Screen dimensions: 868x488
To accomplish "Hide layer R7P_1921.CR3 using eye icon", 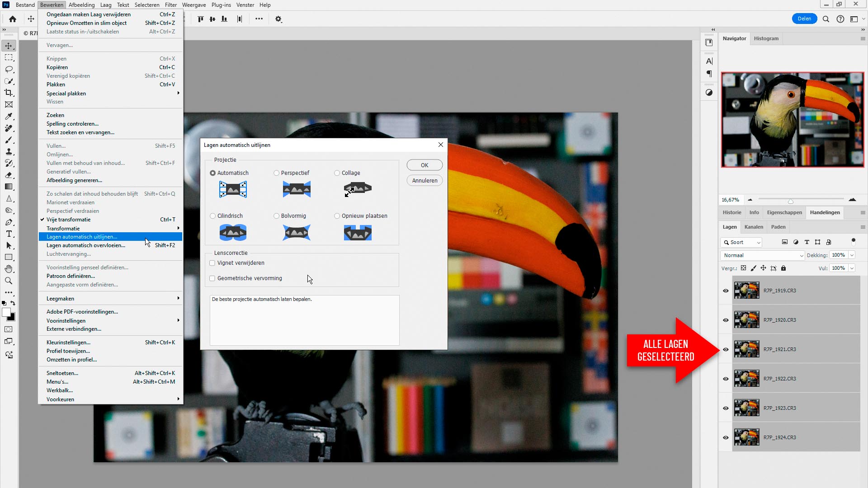I will pos(726,349).
